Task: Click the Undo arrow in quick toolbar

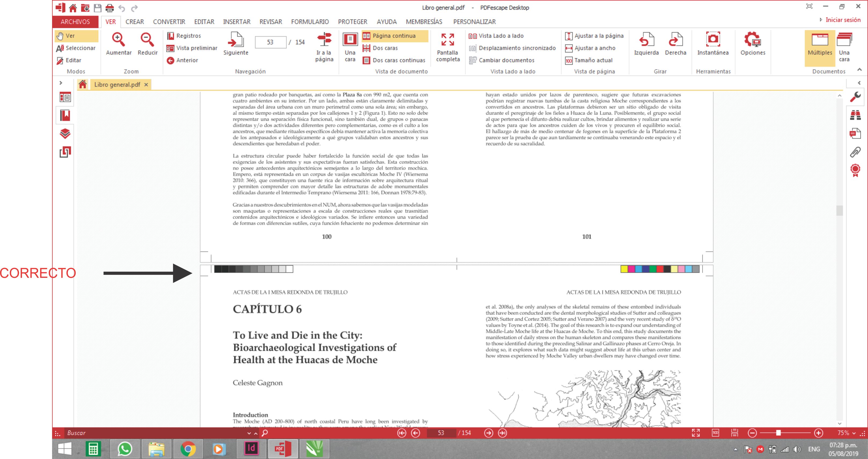Action: [x=122, y=8]
